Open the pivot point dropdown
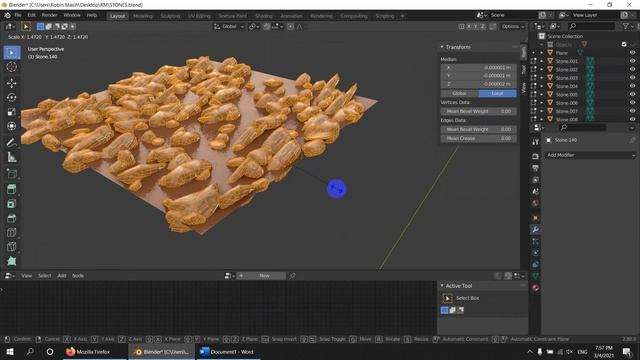This screenshot has width=640, height=360. [254, 27]
